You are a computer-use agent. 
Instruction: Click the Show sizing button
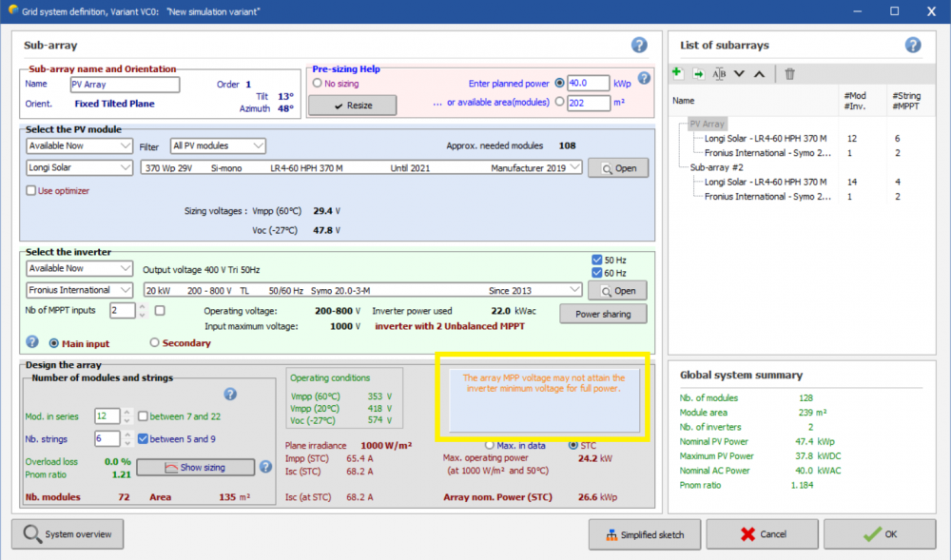tap(195, 467)
